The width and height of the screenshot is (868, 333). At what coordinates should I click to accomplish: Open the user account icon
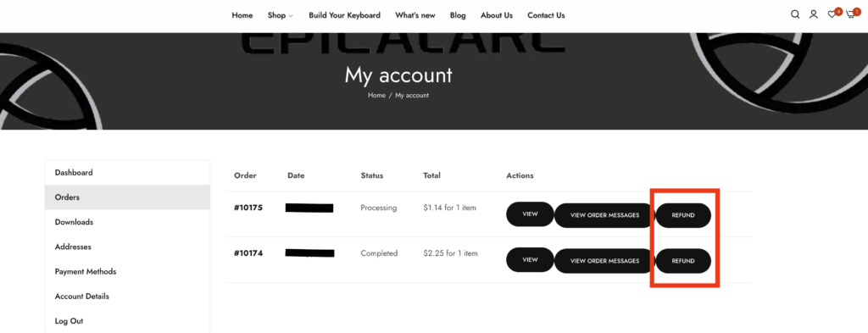coord(813,15)
